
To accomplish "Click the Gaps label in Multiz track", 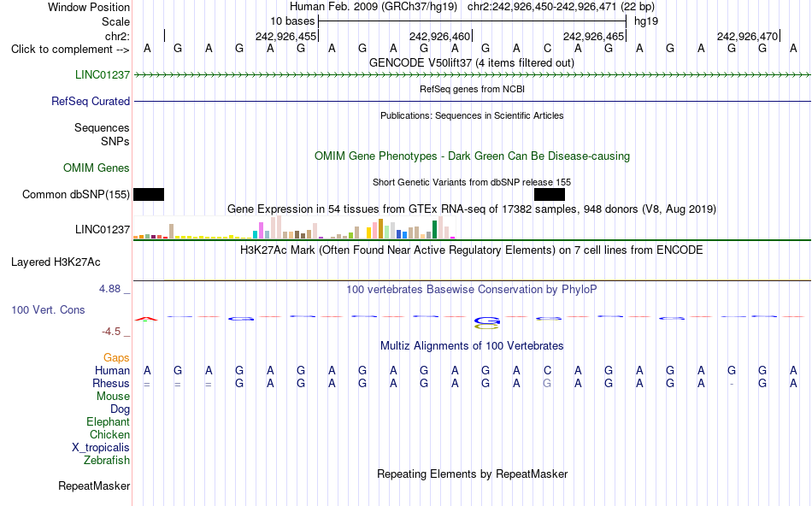I will (116, 358).
